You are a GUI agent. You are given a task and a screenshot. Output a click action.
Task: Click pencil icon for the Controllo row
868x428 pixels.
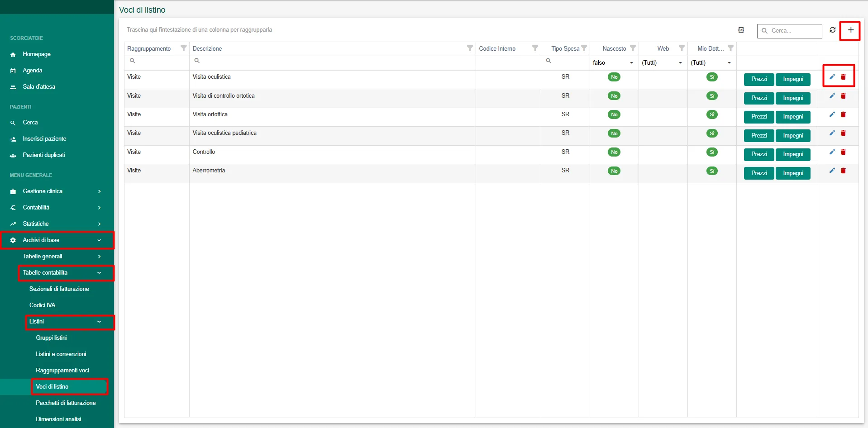click(x=832, y=152)
